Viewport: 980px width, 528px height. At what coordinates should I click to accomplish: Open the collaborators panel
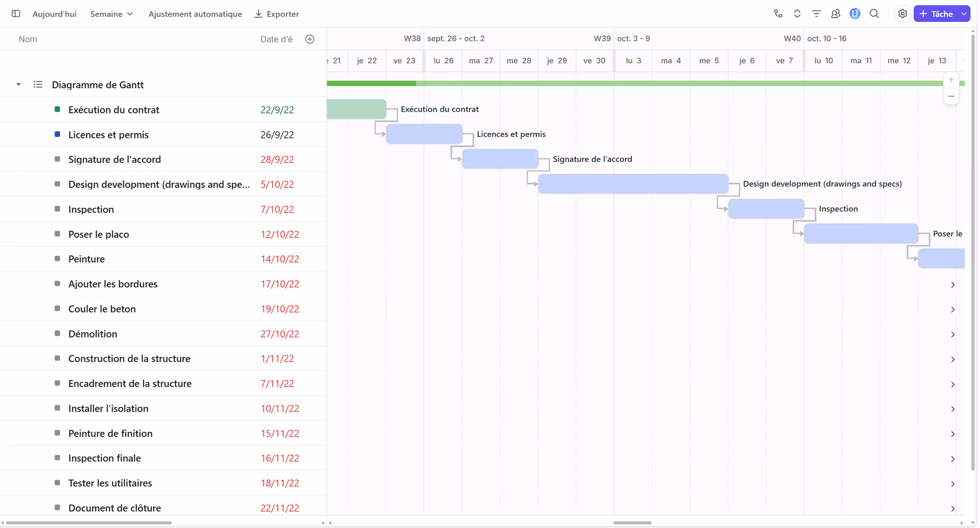836,14
